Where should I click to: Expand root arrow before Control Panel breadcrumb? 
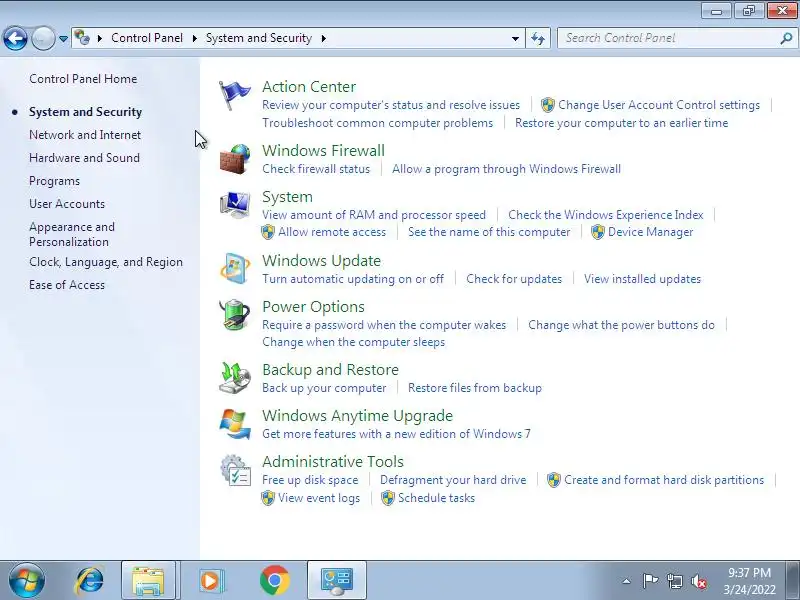100,38
